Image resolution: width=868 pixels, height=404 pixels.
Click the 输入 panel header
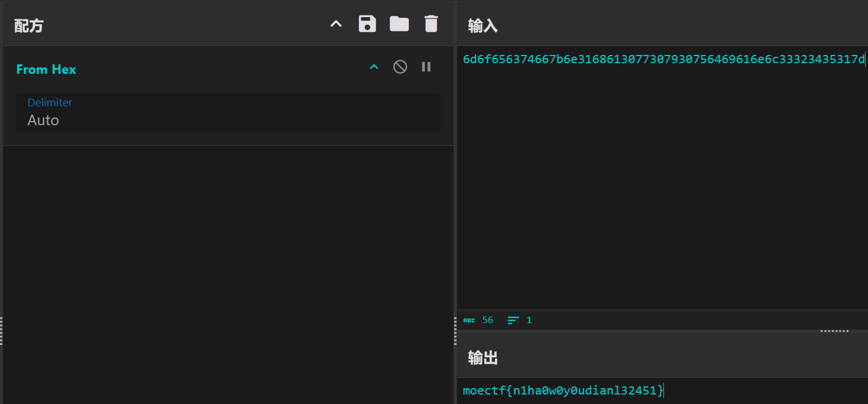(x=483, y=25)
